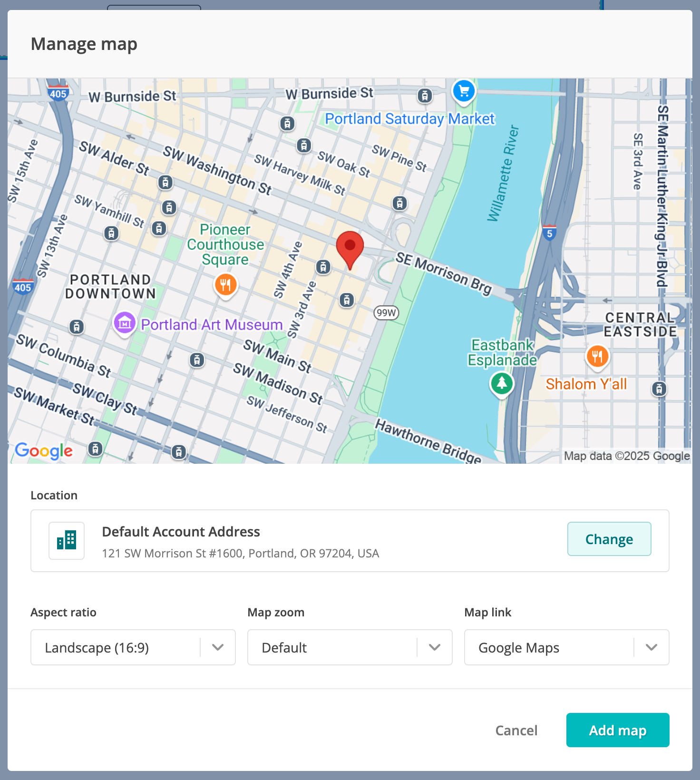
Task: Click restaurant icon below Pioneer Courthouse Square
Action: click(226, 285)
